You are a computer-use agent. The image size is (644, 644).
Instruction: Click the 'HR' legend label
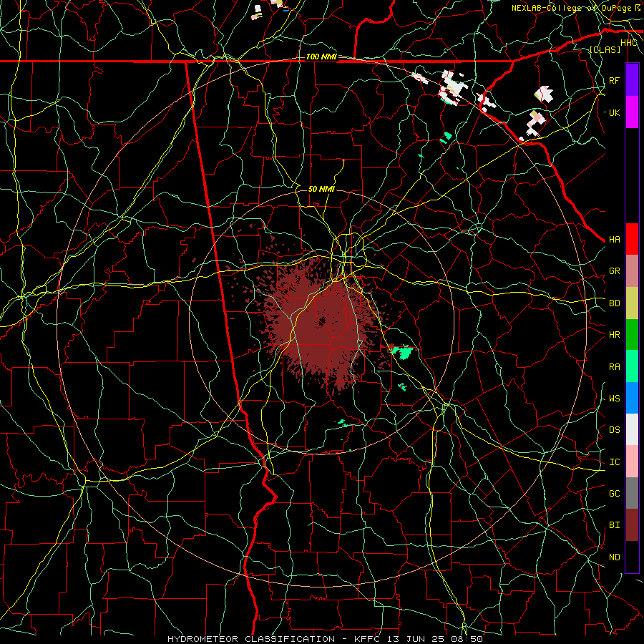[614, 335]
